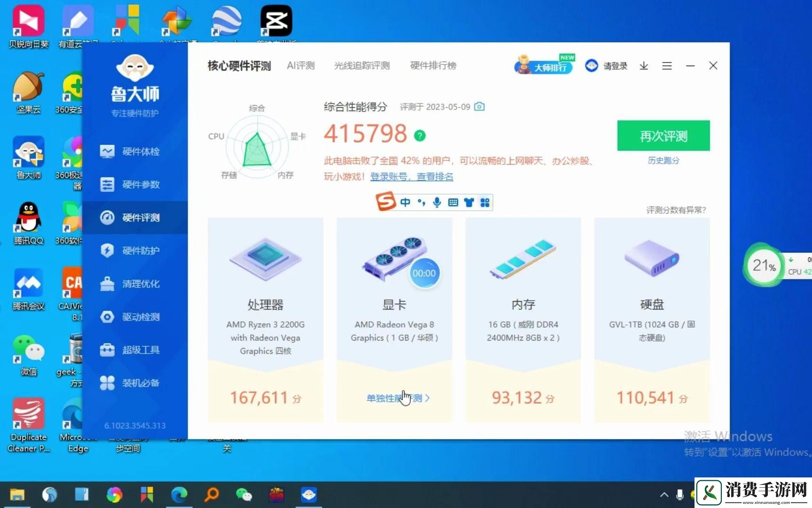Image resolution: width=812 pixels, height=508 pixels.
Task: Open 清理优化 in the sidebar
Action: point(135,284)
